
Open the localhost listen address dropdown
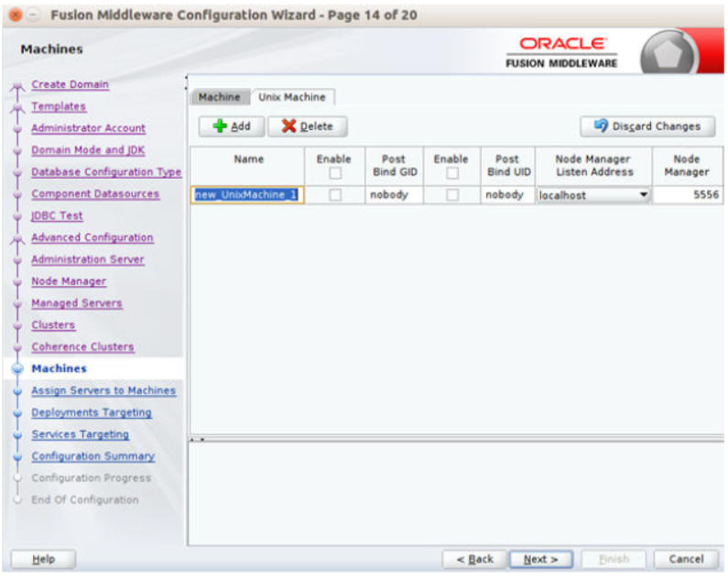[643, 195]
